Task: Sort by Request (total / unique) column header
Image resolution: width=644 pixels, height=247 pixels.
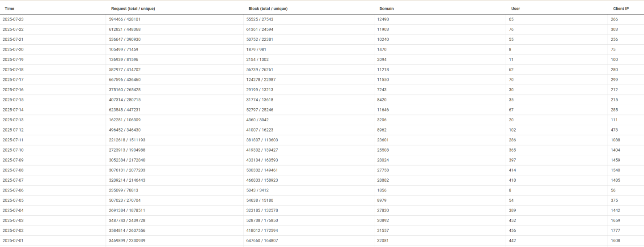Action: [x=133, y=9]
